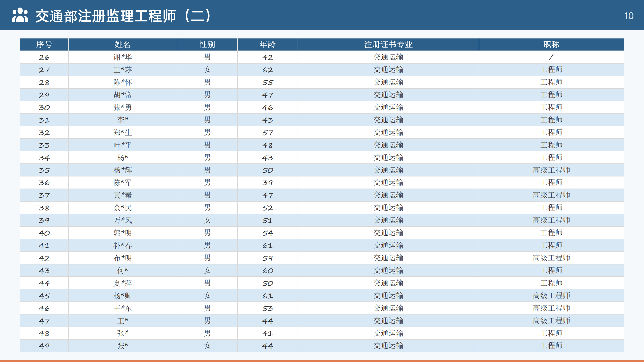Click the name cell 杨*卿

[123, 296]
